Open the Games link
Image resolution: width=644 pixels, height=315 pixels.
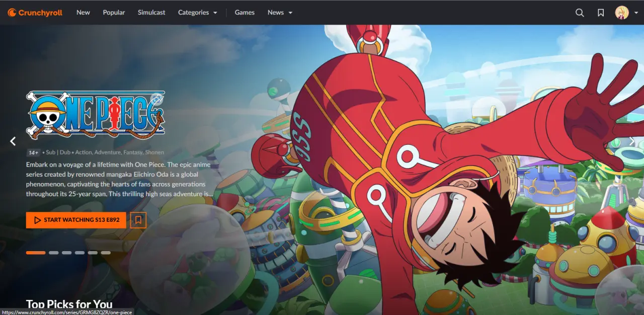[x=245, y=13]
